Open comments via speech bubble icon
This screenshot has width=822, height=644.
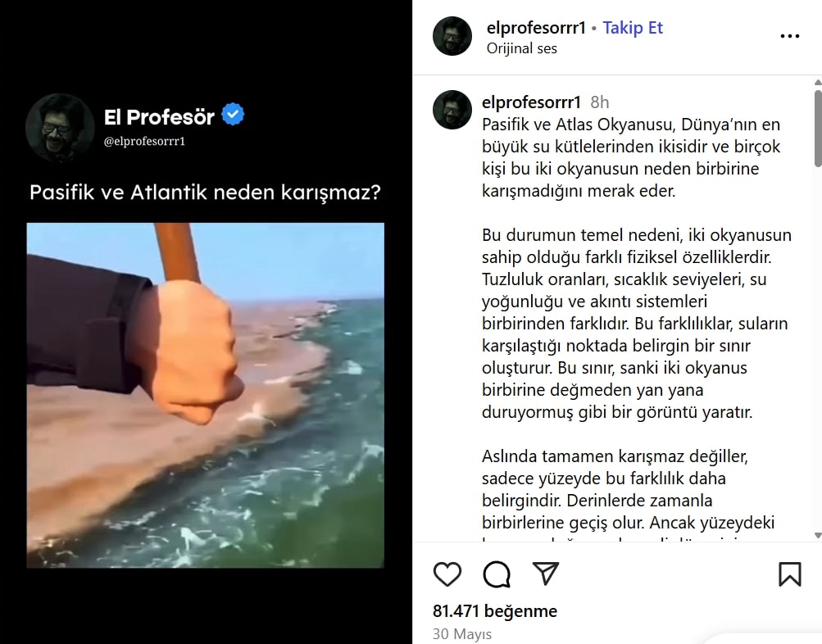pyautogui.click(x=497, y=574)
